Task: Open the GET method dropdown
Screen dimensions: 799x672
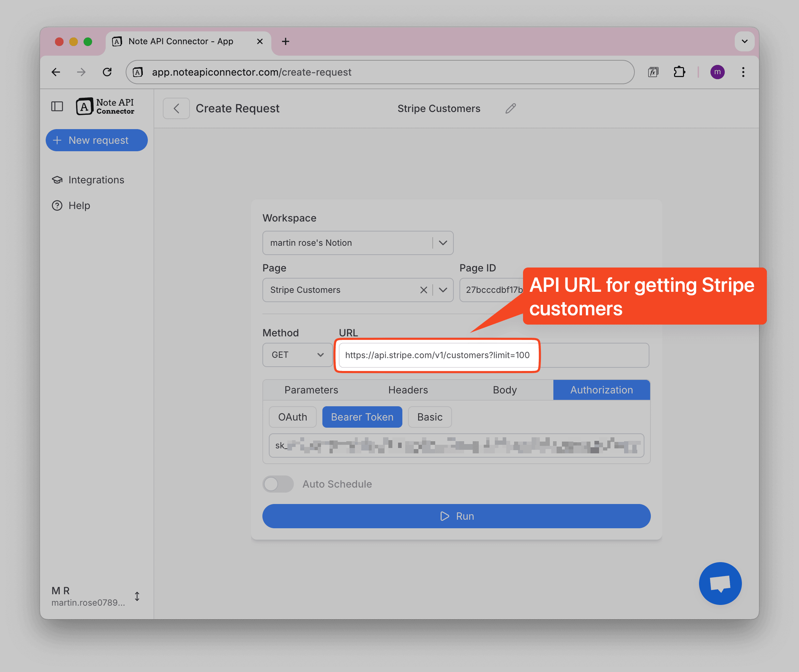Action: point(297,355)
